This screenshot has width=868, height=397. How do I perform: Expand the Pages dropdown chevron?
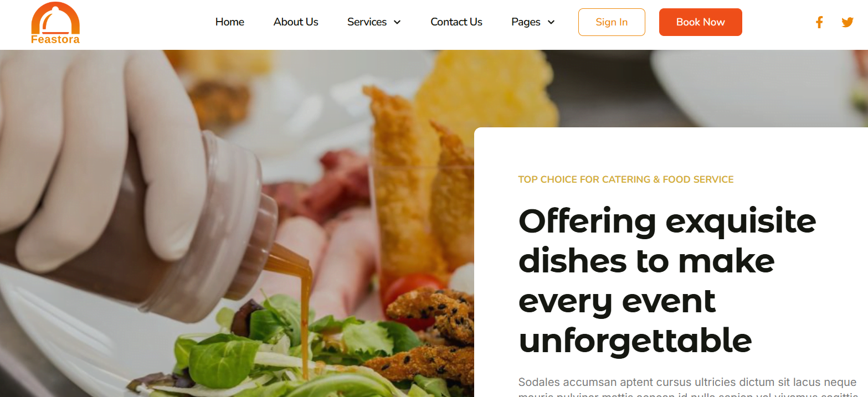[551, 22]
